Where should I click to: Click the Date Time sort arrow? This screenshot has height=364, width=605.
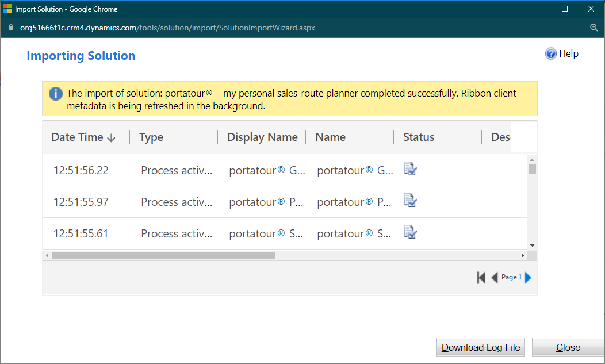pyautogui.click(x=111, y=138)
